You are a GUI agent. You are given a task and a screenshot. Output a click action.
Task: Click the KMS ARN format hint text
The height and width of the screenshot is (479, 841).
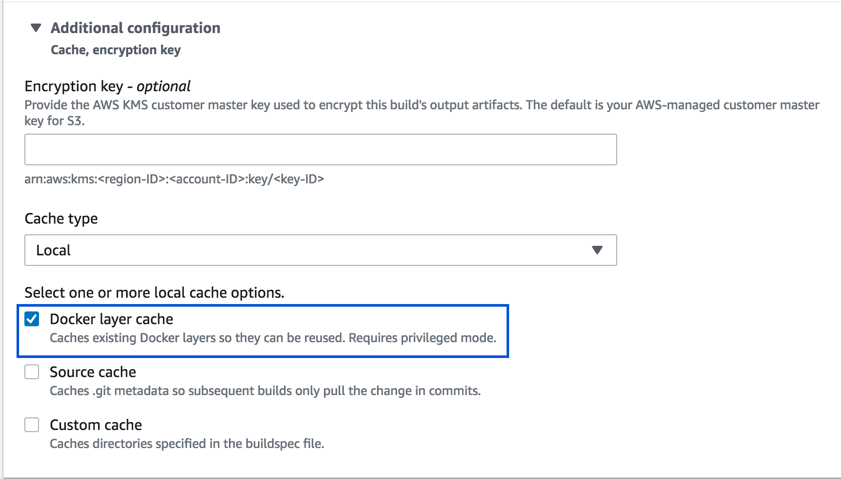(x=174, y=179)
